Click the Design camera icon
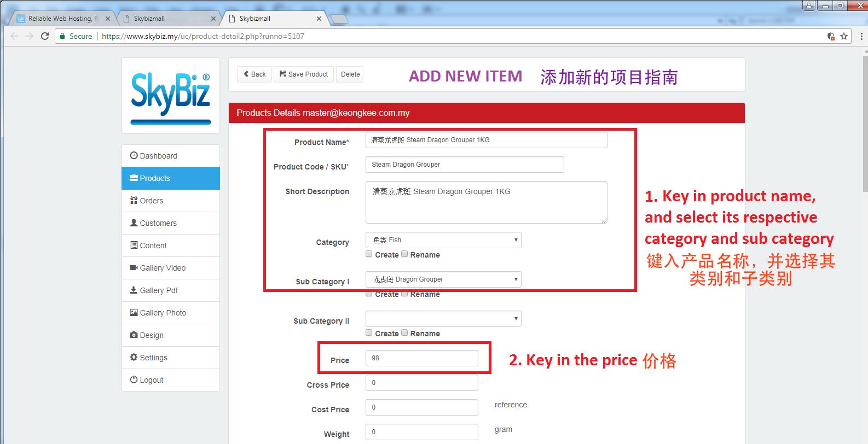 pos(134,335)
